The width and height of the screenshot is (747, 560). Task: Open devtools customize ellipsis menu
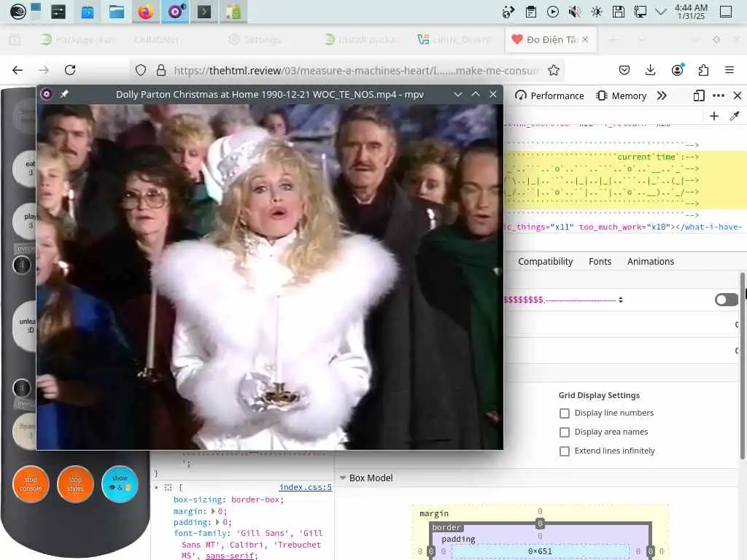coord(719,96)
